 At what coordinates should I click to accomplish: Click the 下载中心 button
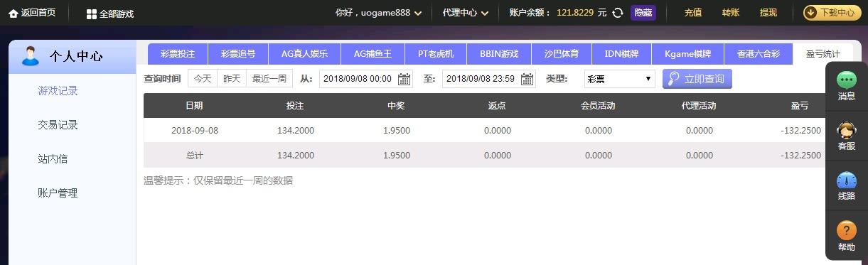click(x=832, y=13)
